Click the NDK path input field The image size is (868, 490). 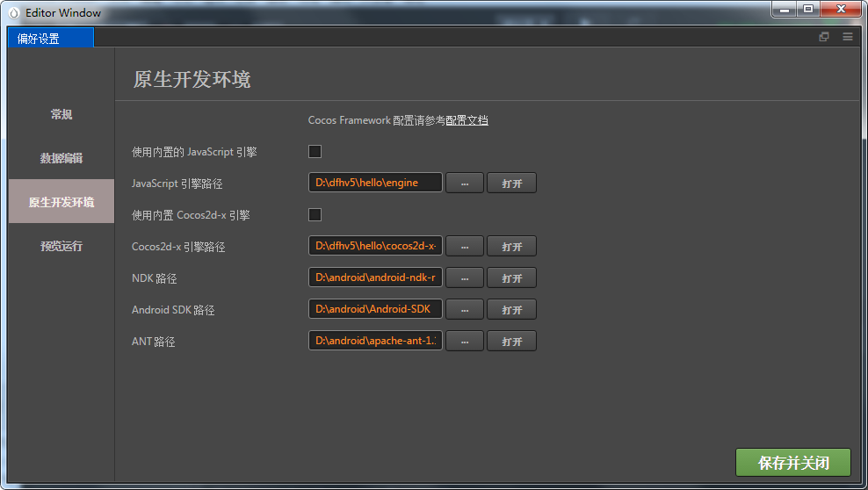pos(375,277)
